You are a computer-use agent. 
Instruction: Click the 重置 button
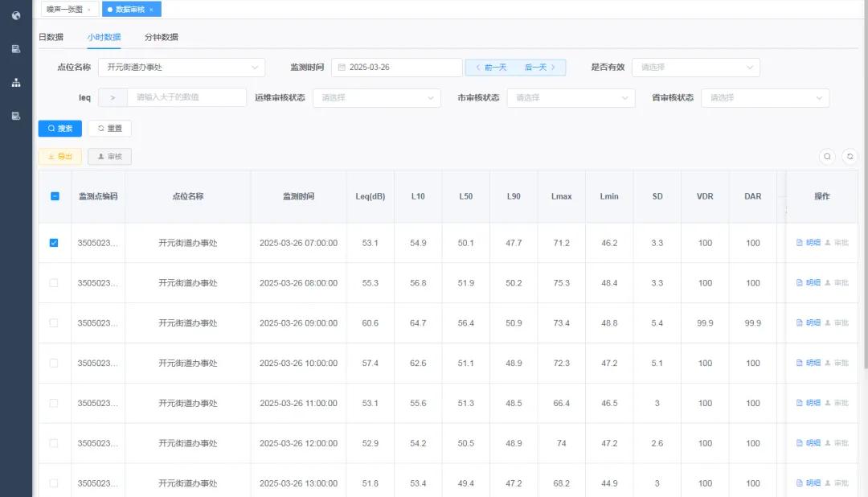pyautogui.click(x=109, y=129)
